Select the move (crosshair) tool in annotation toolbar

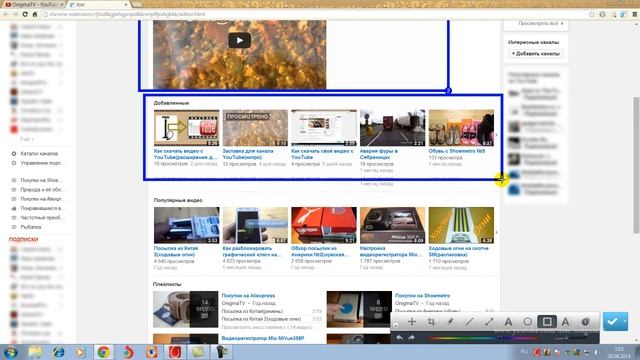411,322
